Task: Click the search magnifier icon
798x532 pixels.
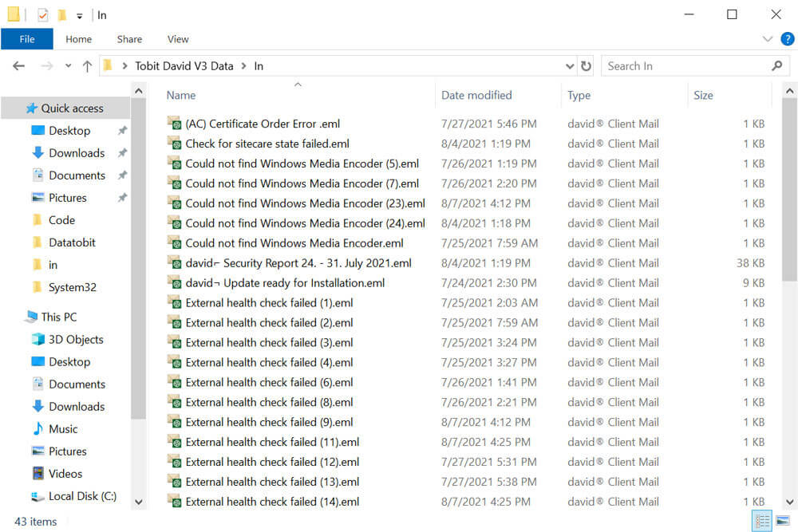Action: pos(777,66)
